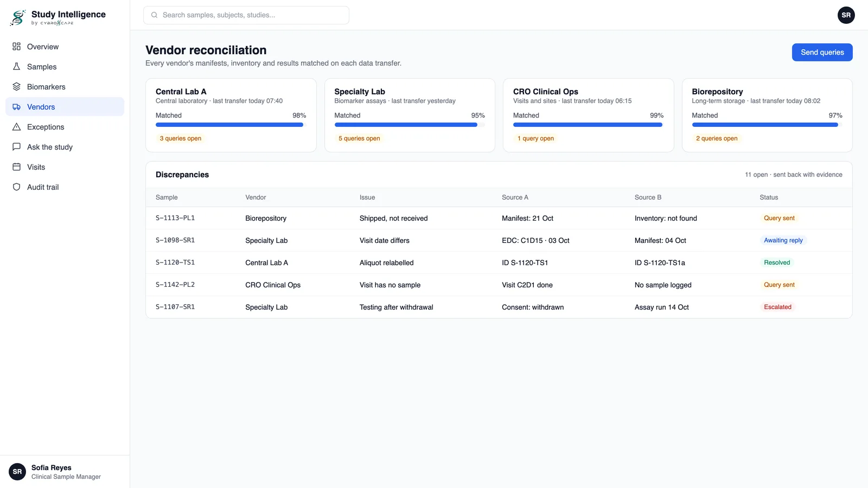This screenshot has height=488, width=868.
Task: Click the Ask the study chat icon
Action: pyautogui.click(x=16, y=147)
